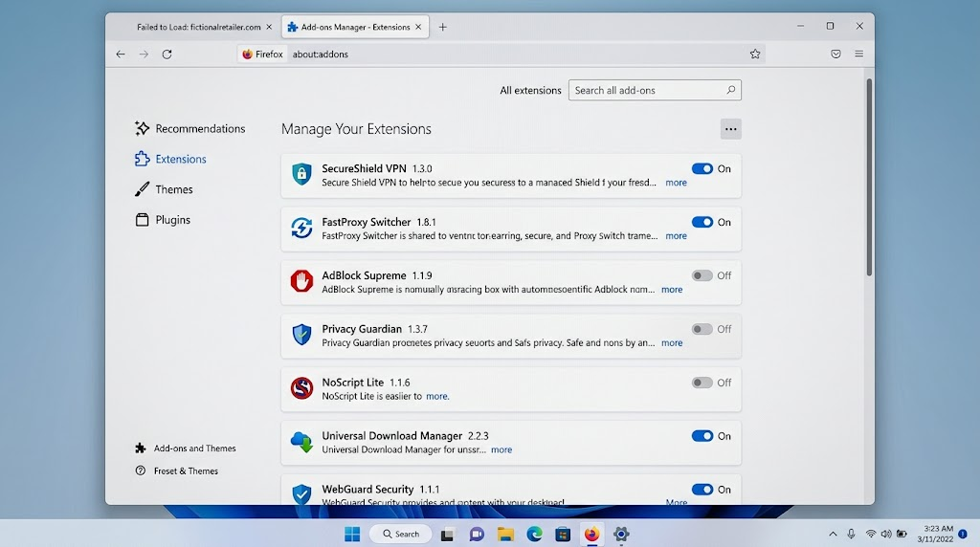Reload the page with the refresh icon
Screen dimensions: 980x547
coord(167,55)
